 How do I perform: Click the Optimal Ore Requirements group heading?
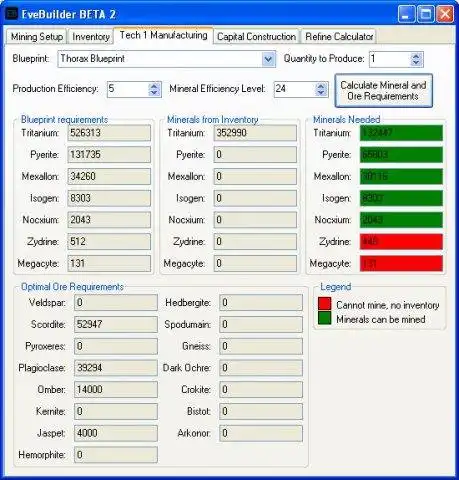(x=72, y=287)
